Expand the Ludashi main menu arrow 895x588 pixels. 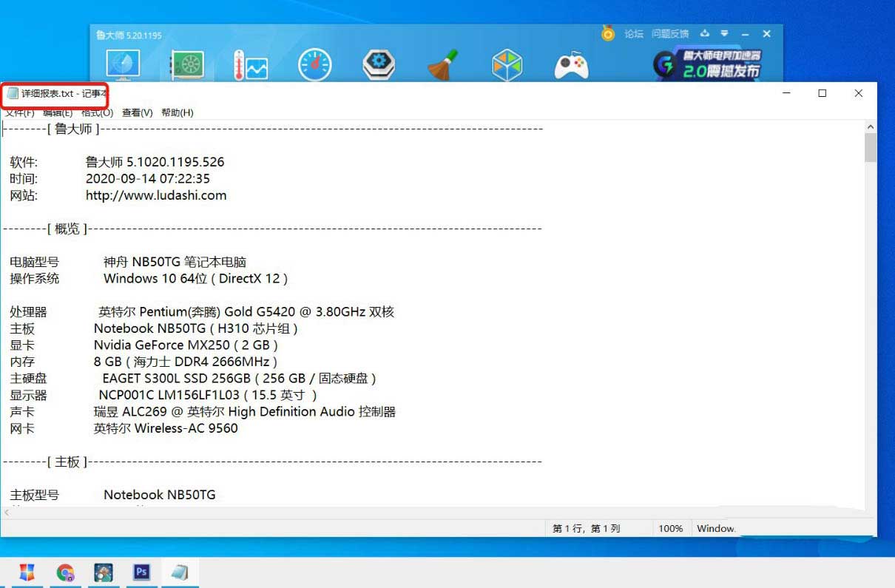tap(725, 33)
